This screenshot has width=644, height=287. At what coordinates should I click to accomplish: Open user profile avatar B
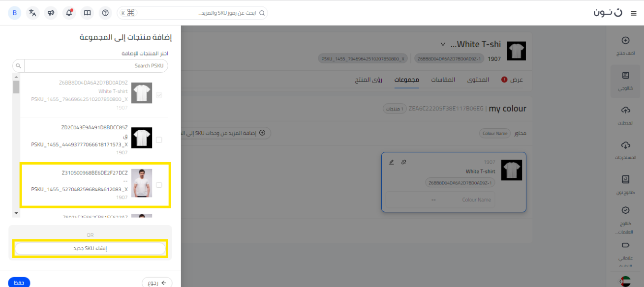coord(14,13)
